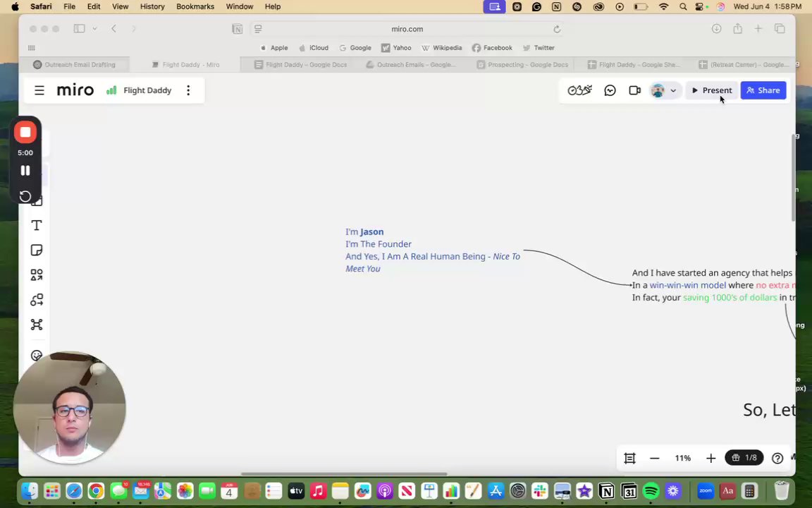Click the miro.com address bar
This screenshot has width=812, height=508.
pos(407,29)
